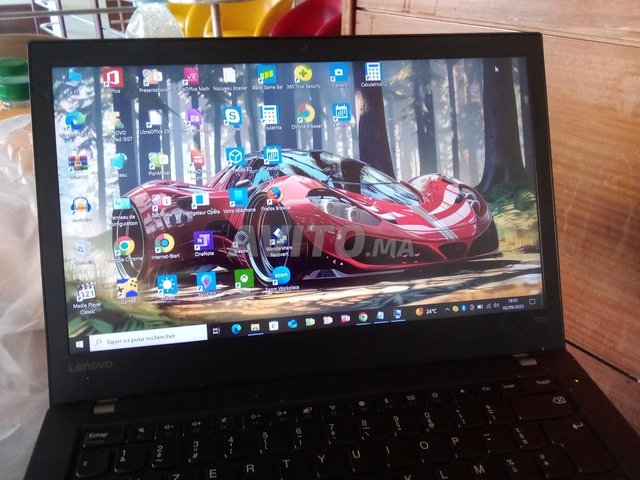Open the volume control in system tray

(x=496, y=305)
